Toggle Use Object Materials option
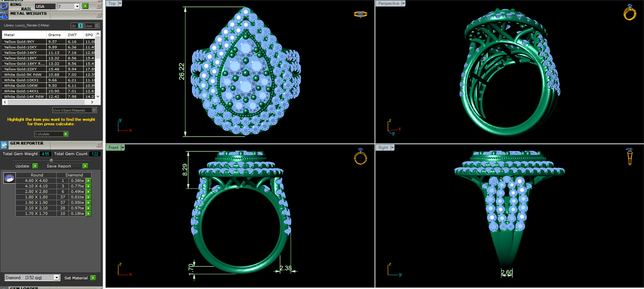Viewport: 644px width, 289px height. click(x=75, y=110)
